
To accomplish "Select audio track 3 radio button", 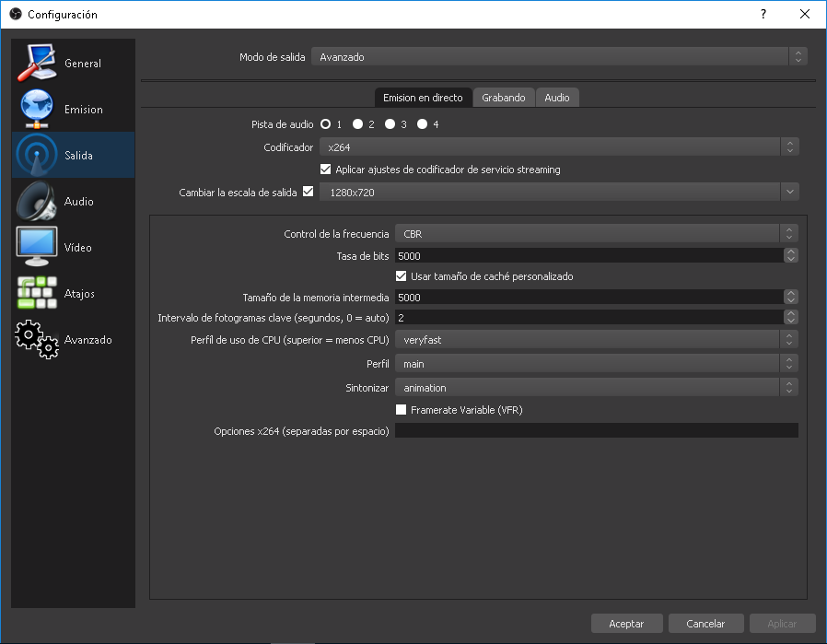I will pyautogui.click(x=390, y=124).
